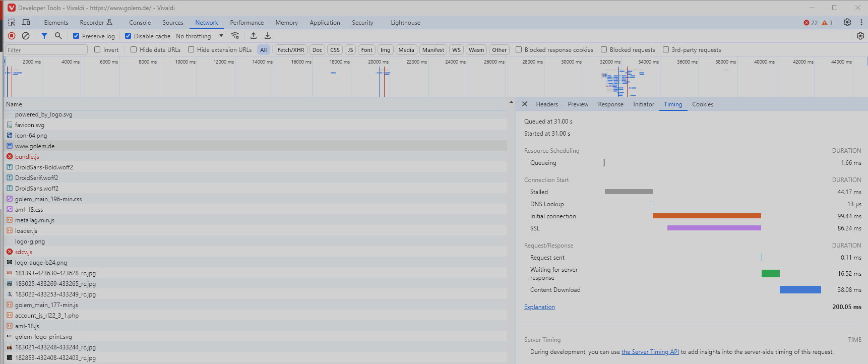Stop recording network log
The image size is (868, 364).
pos(12,36)
